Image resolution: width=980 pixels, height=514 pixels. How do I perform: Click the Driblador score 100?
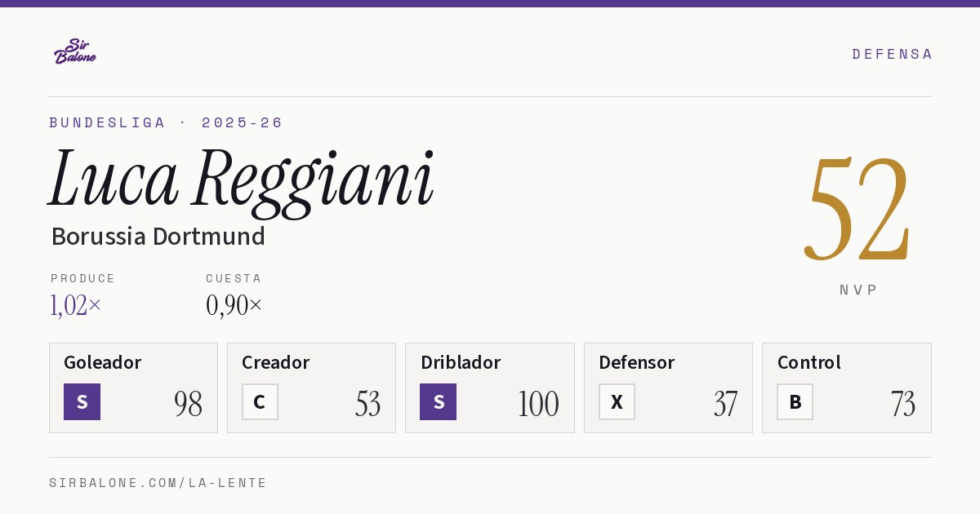click(x=538, y=404)
